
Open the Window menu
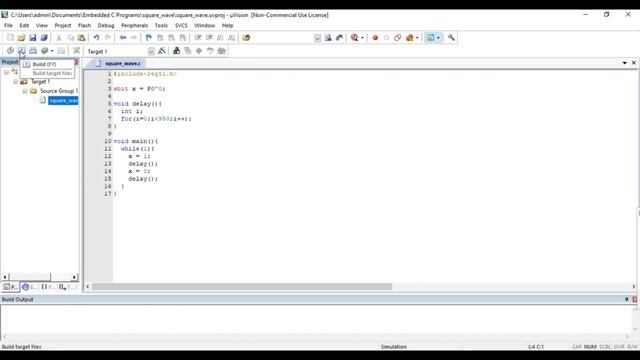click(204, 25)
